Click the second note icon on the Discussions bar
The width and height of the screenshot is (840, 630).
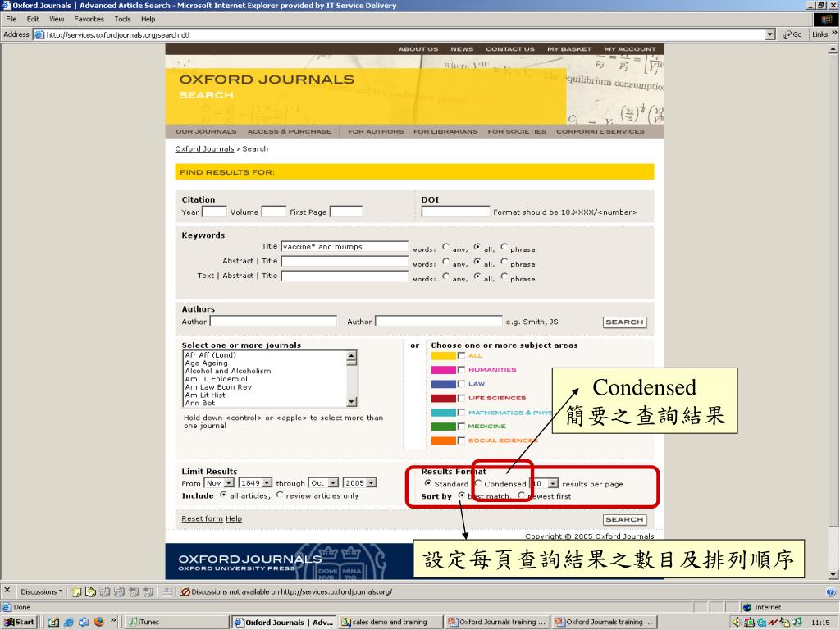click(90, 592)
